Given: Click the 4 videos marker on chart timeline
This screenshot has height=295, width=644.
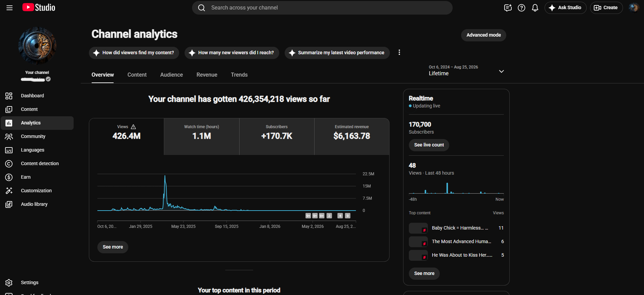Looking at the screenshot, I should (340, 216).
